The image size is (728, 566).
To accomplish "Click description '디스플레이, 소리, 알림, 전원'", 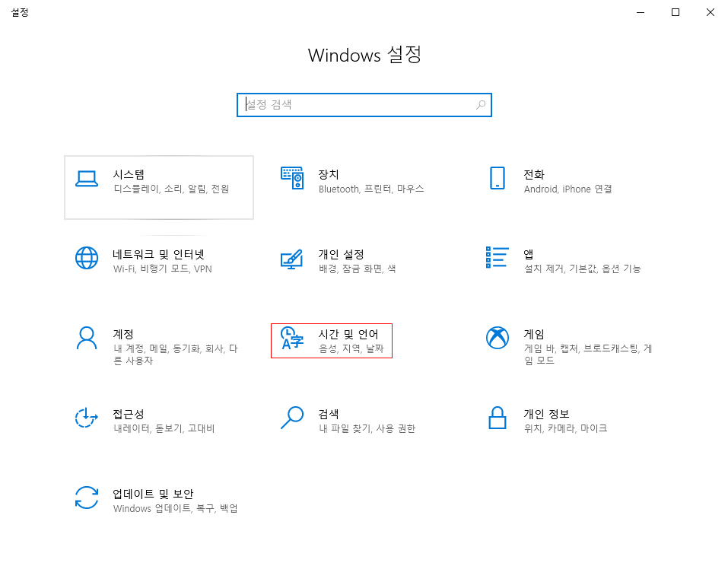I will point(171,189).
